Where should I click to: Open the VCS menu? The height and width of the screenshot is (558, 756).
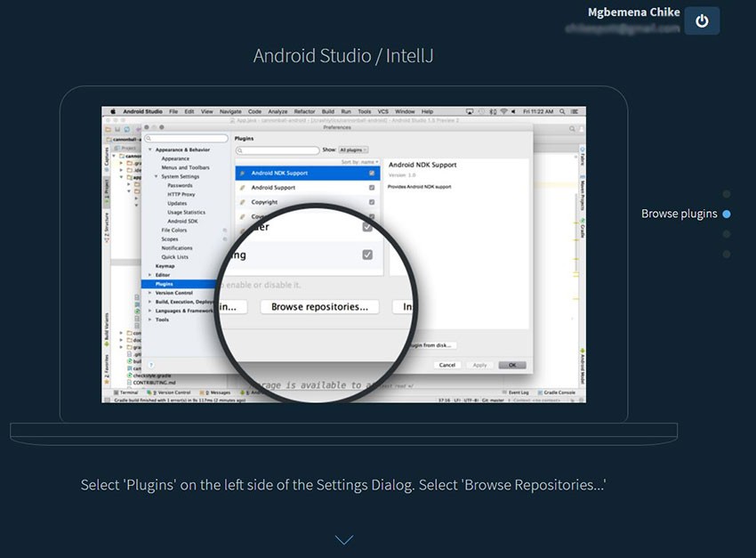(x=382, y=111)
